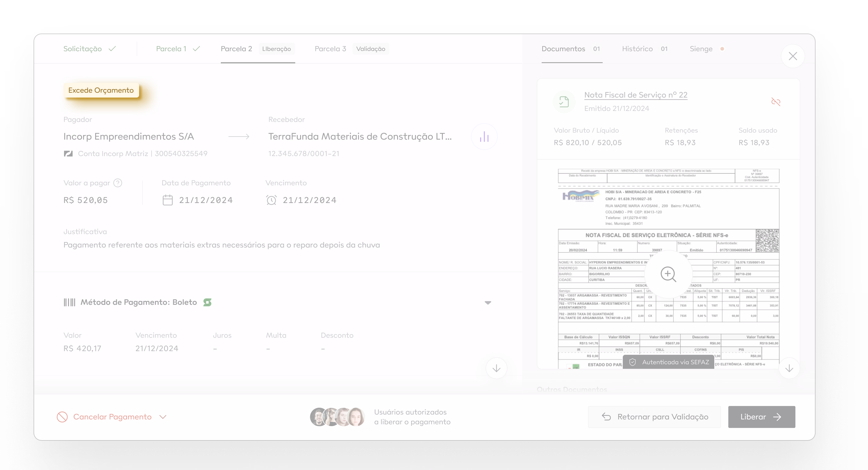Click the invoice document preview thumbnail
Viewport: 868px width, 470px height.
pyautogui.click(x=669, y=268)
